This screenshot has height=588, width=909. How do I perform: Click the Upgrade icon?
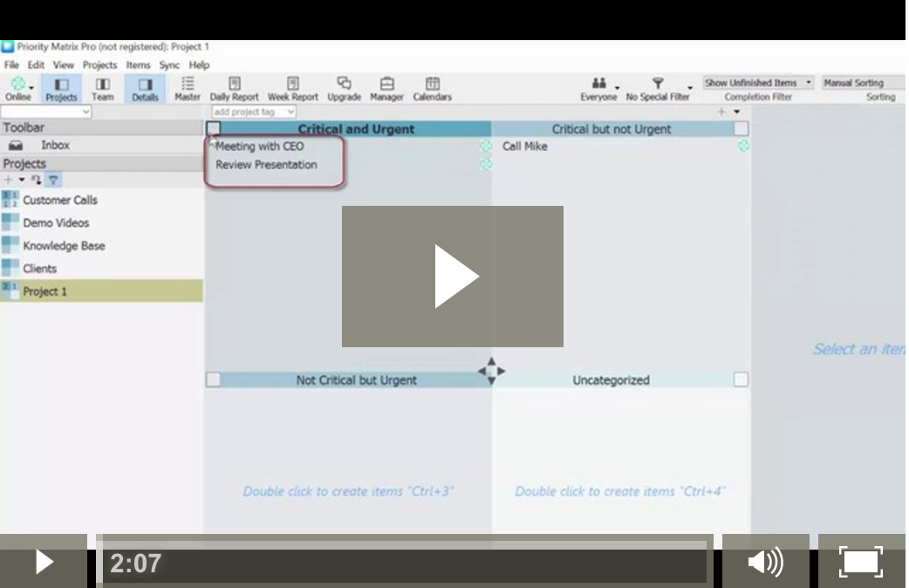[344, 87]
